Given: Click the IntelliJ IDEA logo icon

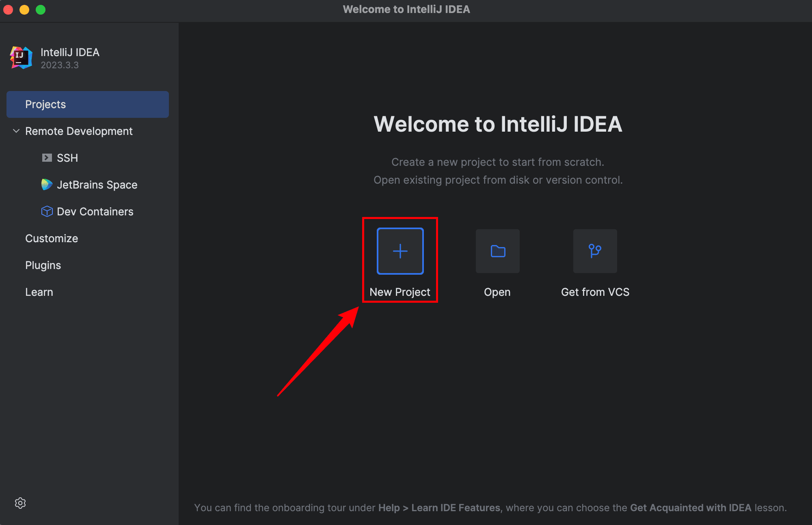Looking at the screenshot, I should coord(21,58).
